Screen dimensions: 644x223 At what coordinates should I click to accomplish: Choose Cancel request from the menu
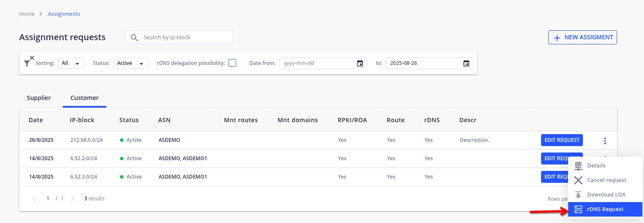click(605, 180)
